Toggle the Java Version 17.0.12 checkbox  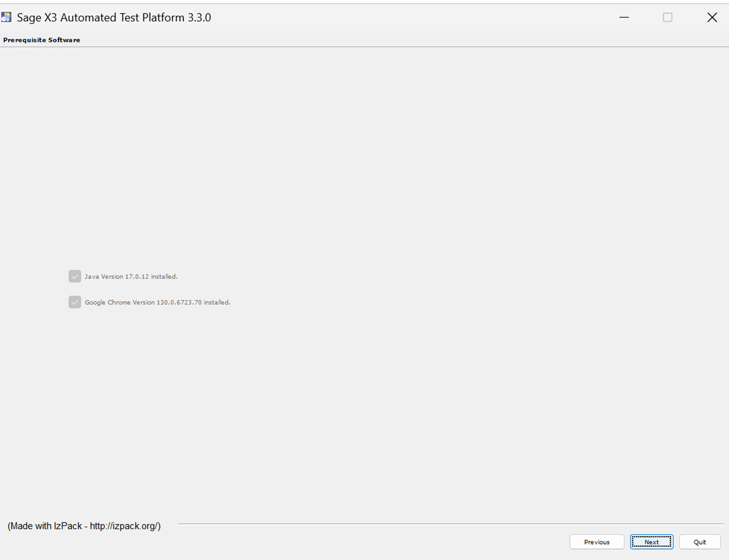point(75,276)
